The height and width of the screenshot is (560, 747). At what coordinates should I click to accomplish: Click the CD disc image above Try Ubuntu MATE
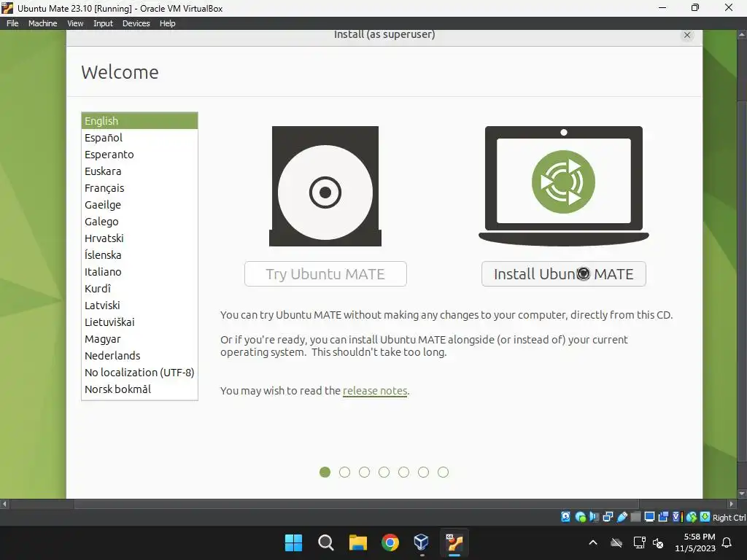325,186
